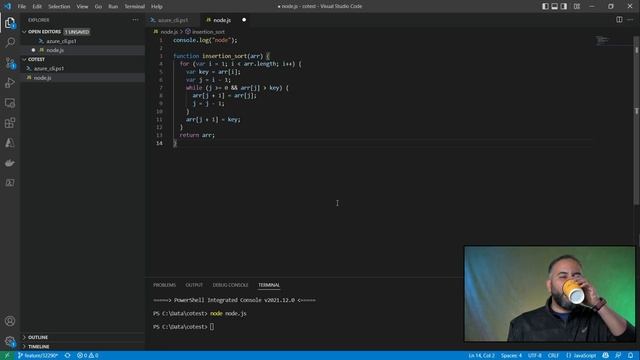Open the Extensions view icon
Screen dimensions: 640x360
(x=10, y=123)
